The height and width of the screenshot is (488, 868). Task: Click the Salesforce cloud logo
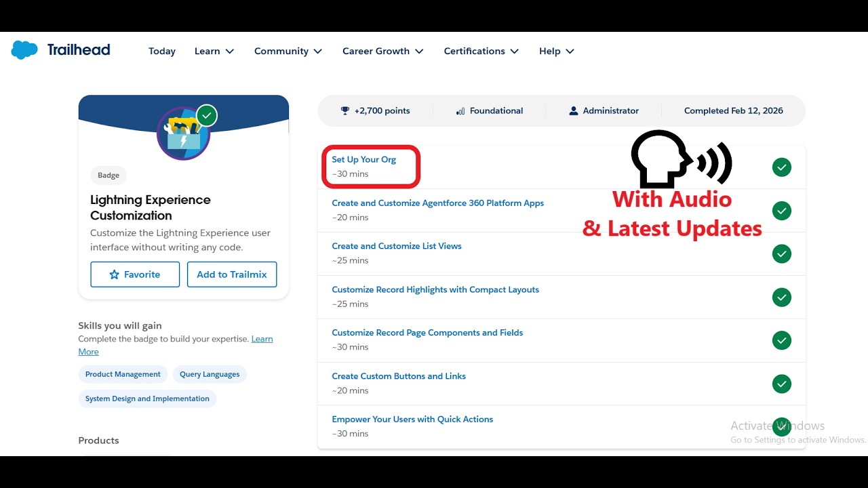(x=24, y=50)
